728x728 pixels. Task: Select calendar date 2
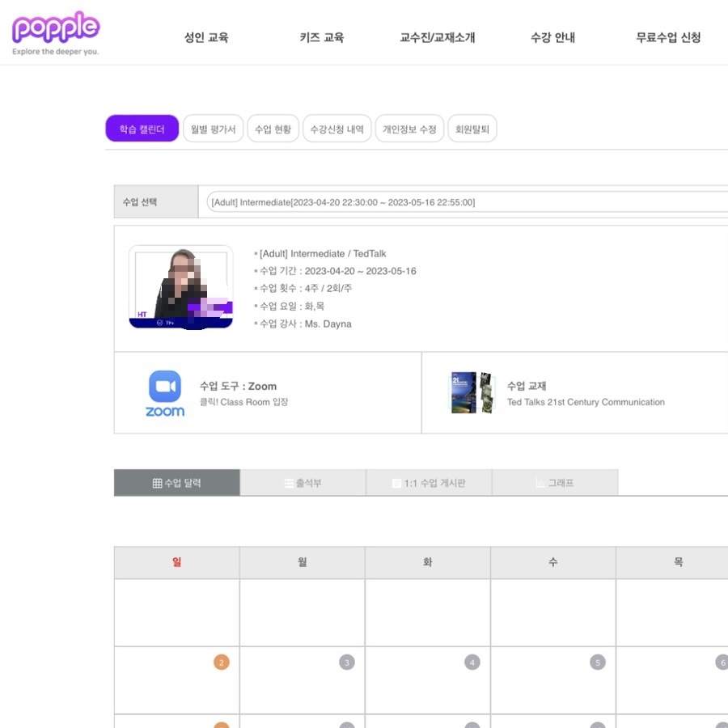(x=222, y=662)
